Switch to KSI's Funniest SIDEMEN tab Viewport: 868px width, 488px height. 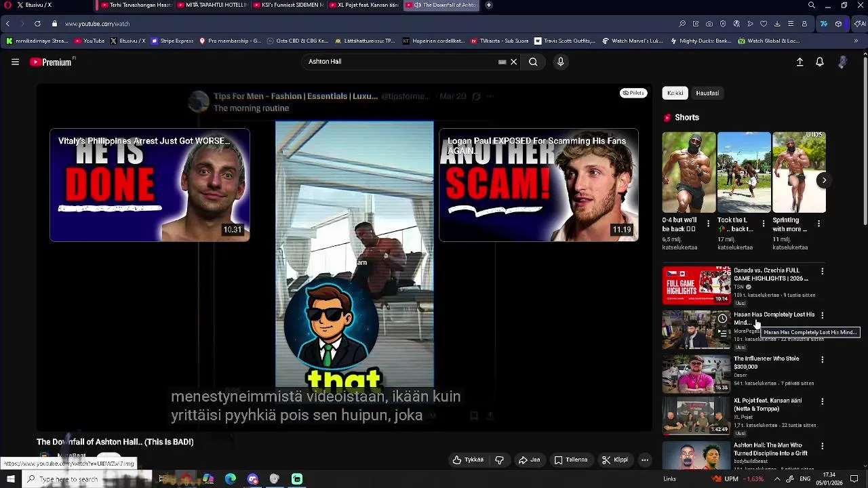point(288,5)
